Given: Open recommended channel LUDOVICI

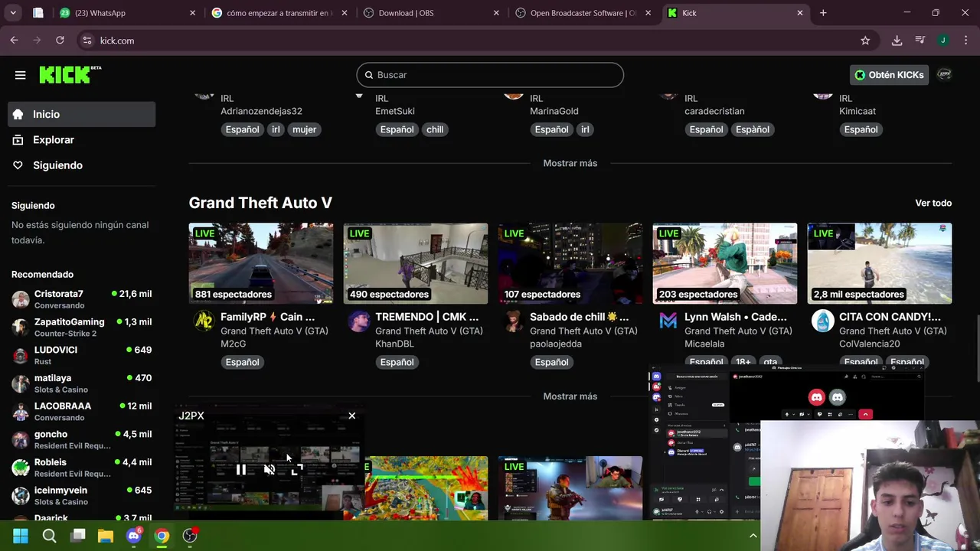Looking at the screenshot, I should tap(81, 355).
